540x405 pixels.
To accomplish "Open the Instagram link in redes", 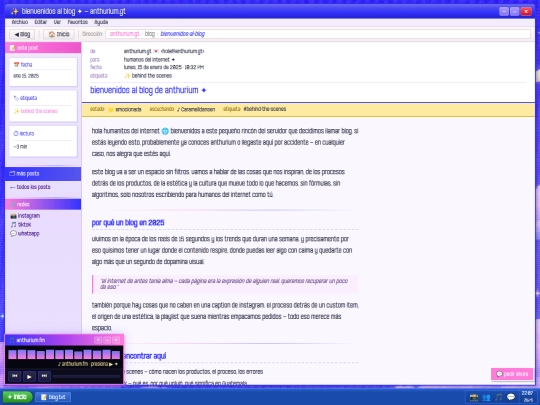I will pos(25,216).
